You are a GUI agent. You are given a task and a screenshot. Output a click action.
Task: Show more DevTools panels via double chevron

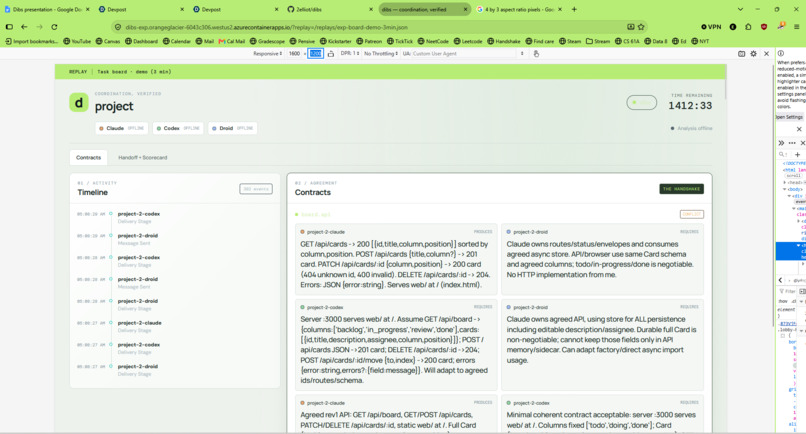(x=781, y=143)
